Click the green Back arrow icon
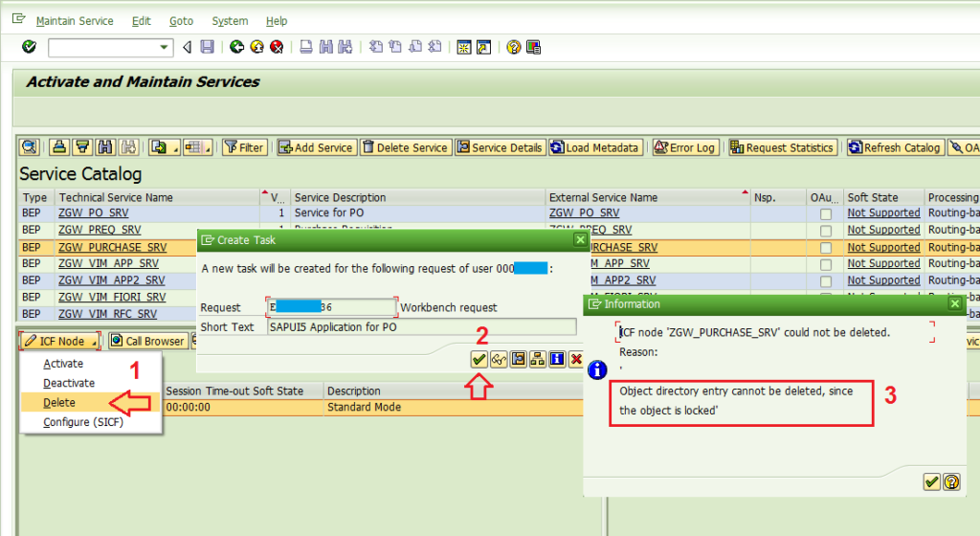 (x=236, y=47)
